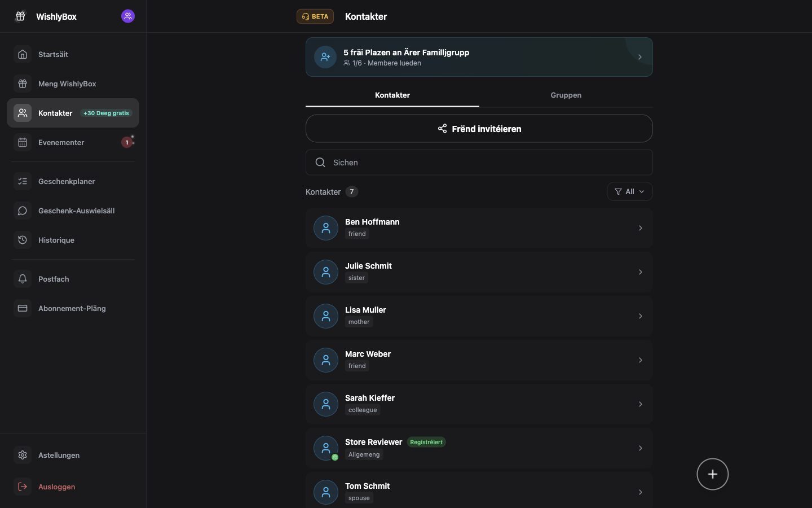Click the contacts count badge 7
The image size is (812, 508).
tap(352, 192)
